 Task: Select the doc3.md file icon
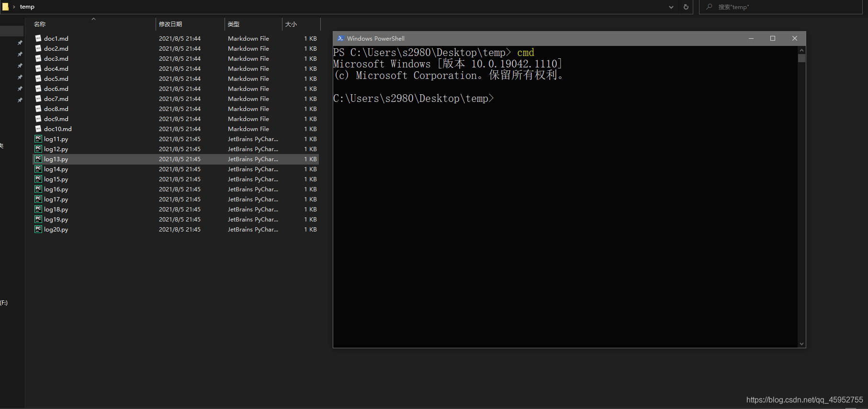click(38, 58)
